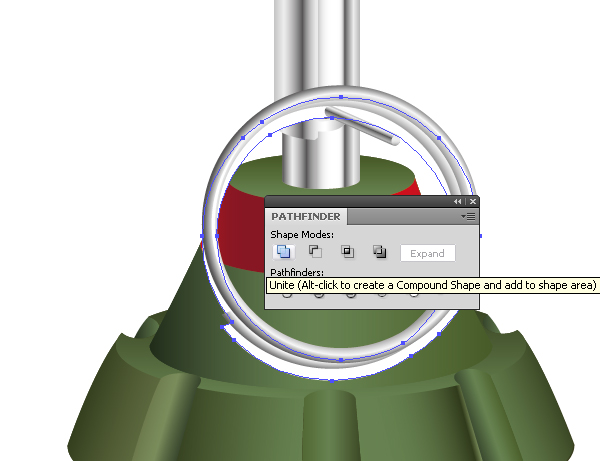
Task: Select the 'Shape Modes:' label text
Action: pos(302,234)
